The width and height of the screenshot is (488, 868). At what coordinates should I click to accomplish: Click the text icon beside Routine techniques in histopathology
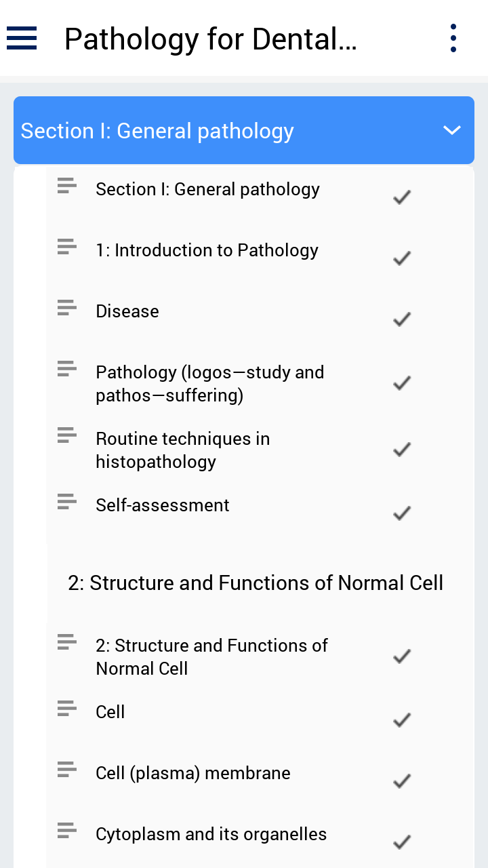pos(66,435)
